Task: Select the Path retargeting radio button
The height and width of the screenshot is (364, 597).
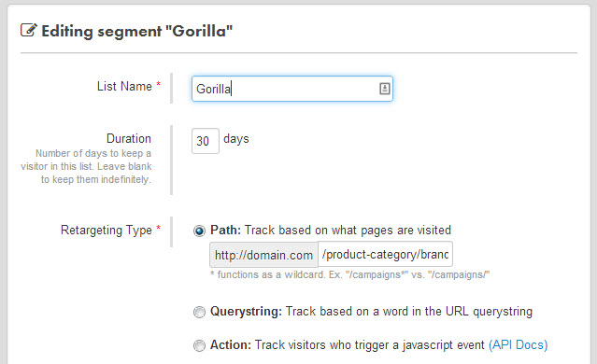Action: click(x=199, y=231)
